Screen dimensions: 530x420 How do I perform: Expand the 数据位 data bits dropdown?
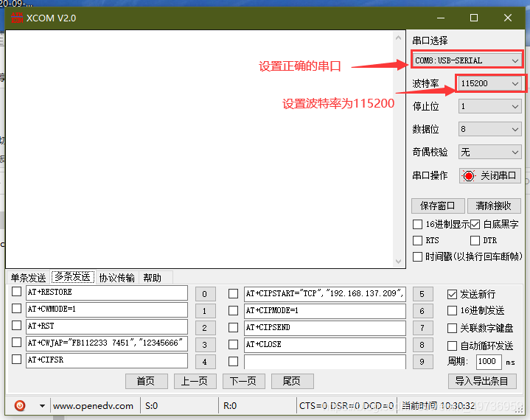tap(489, 129)
